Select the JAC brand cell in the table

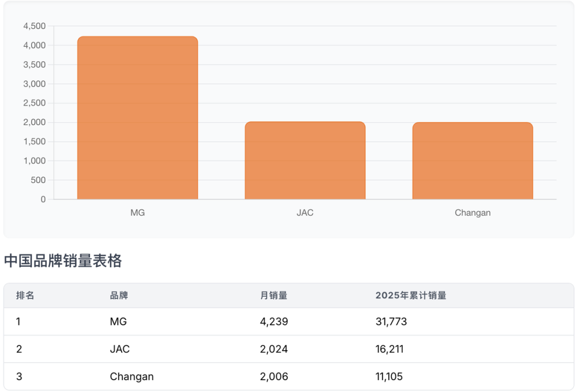pyautogui.click(x=120, y=349)
